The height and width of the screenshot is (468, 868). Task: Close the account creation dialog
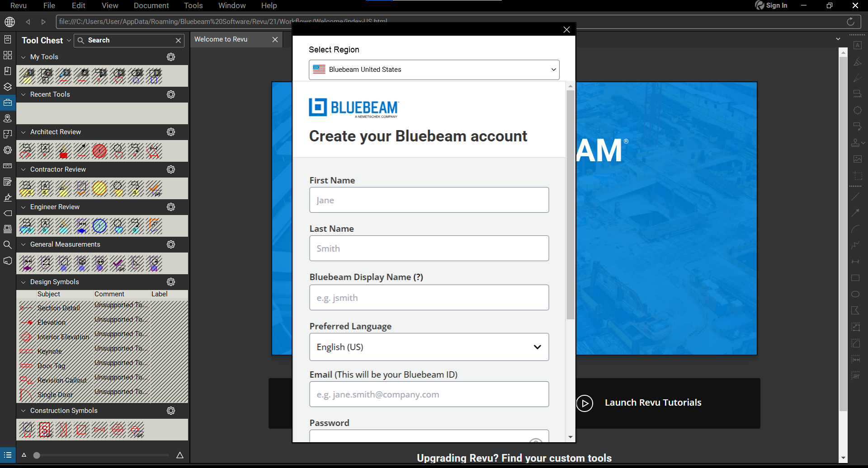point(566,30)
